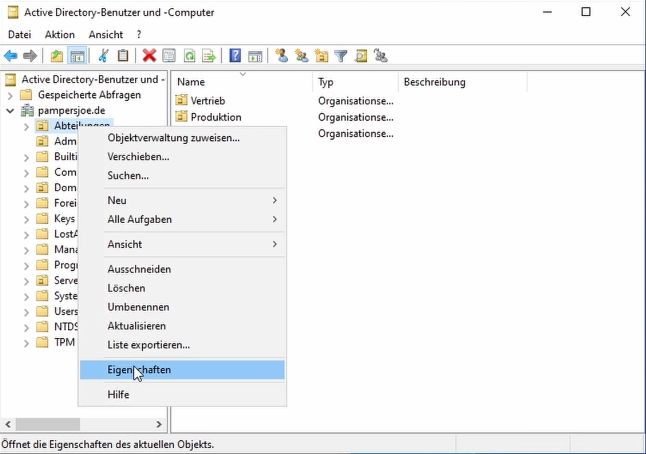Toggle the action pane toolbar icon
Viewport: 646px width, 454px height.
(x=255, y=56)
